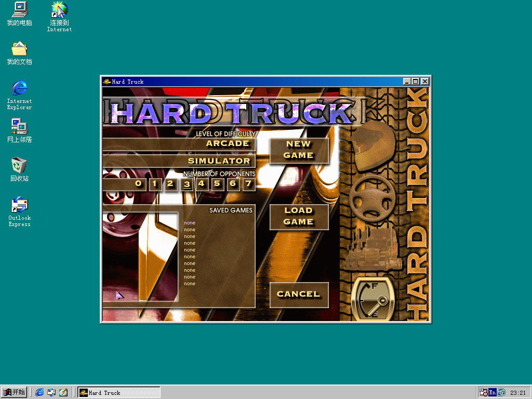Click the Load Game button
The height and width of the screenshot is (399, 532).
point(299,217)
